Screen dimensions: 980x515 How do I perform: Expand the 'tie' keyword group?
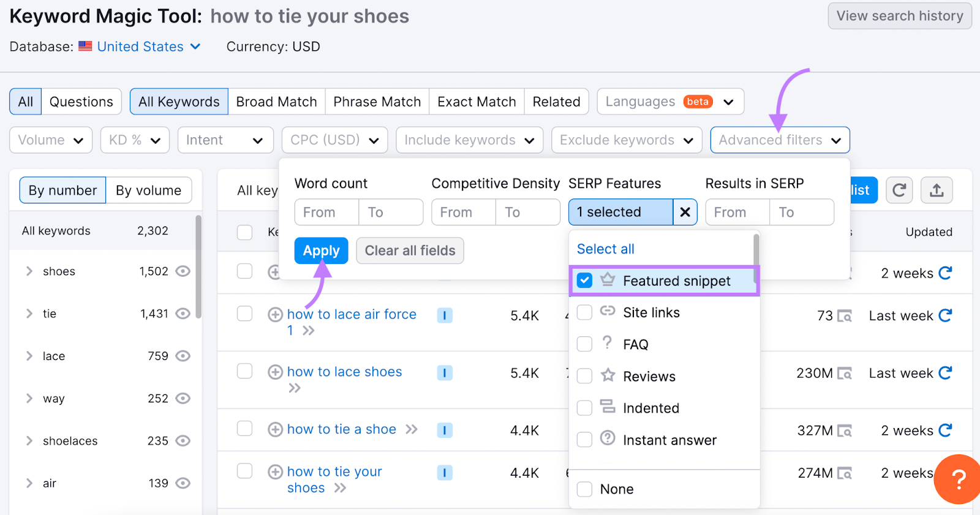tap(29, 314)
